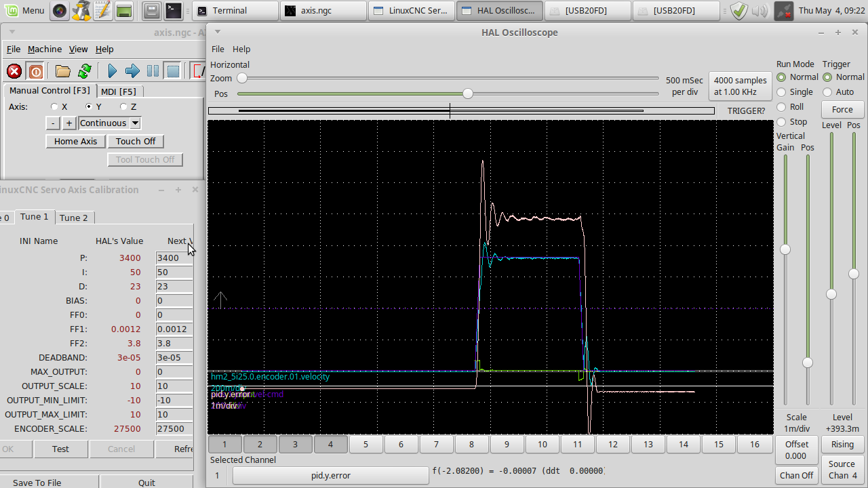Click Save To File button
This screenshot has height=488, width=868.
tap(37, 483)
